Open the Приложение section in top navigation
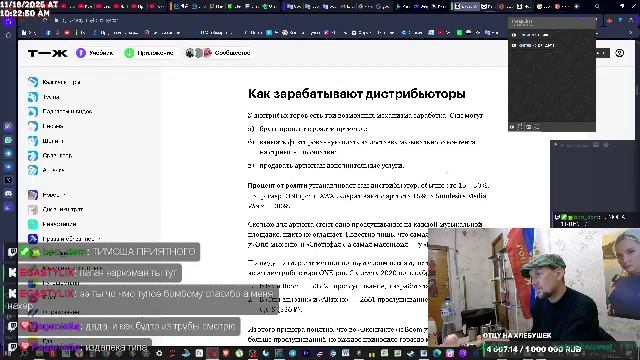This screenshot has height=360, width=640. click(149, 53)
